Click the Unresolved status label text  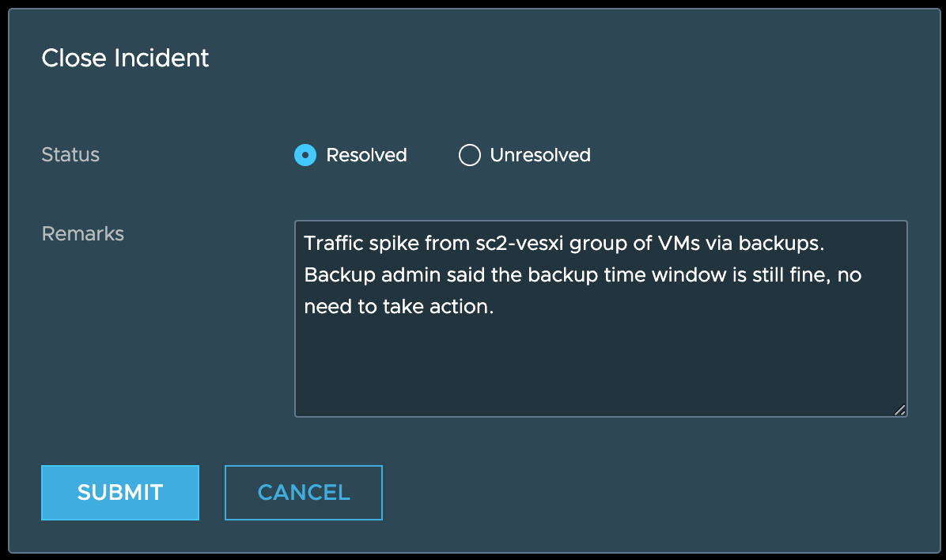click(x=540, y=155)
